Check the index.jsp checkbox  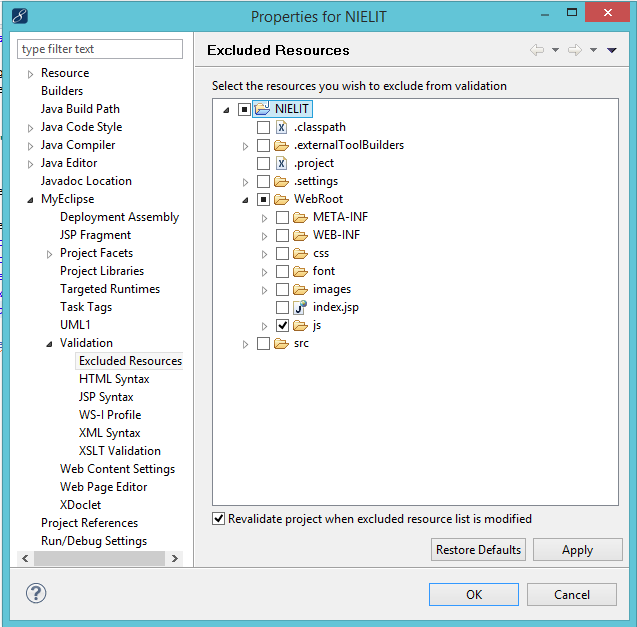(x=282, y=307)
